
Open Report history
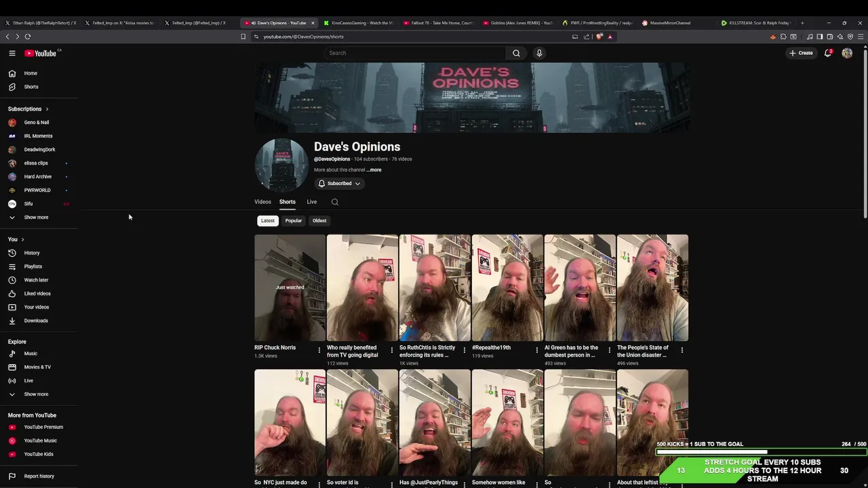pyautogui.click(x=39, y=476)
